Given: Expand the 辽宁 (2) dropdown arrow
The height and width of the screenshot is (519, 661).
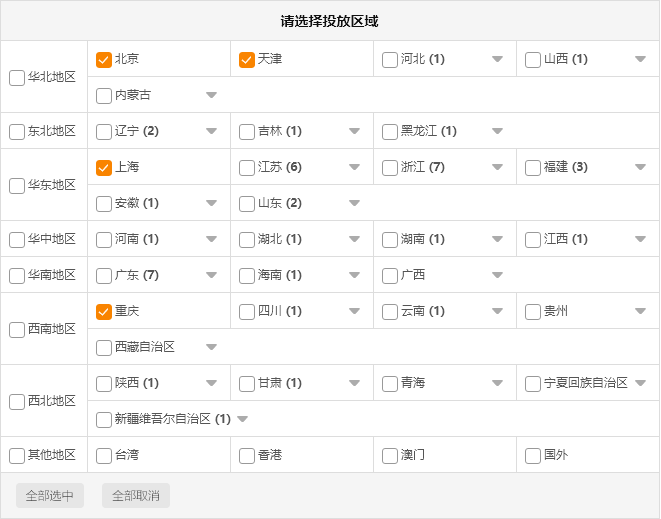Looking at the screenshot, I should [211, 131].
